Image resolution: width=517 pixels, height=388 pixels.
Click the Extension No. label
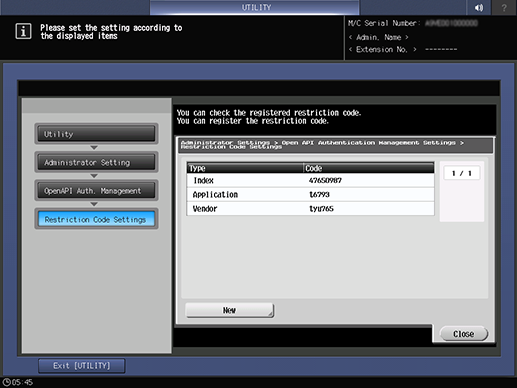click(x=382, y=50)
